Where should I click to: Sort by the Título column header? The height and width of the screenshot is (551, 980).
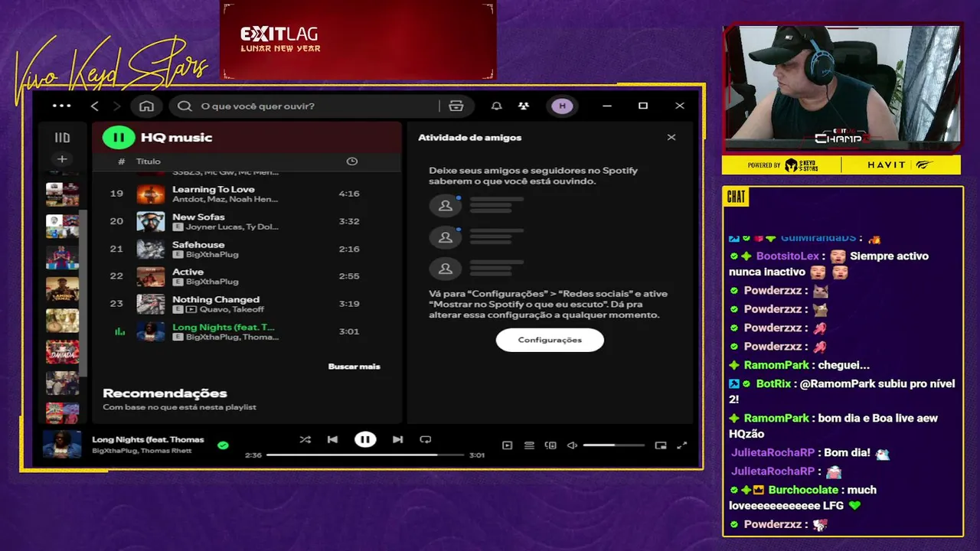click(149, 161)
